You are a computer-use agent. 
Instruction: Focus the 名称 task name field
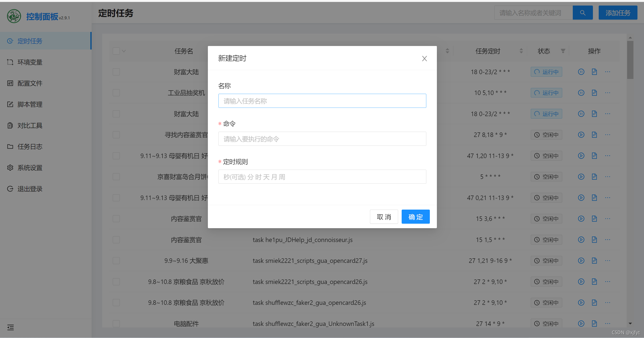[x=322, y=101]
